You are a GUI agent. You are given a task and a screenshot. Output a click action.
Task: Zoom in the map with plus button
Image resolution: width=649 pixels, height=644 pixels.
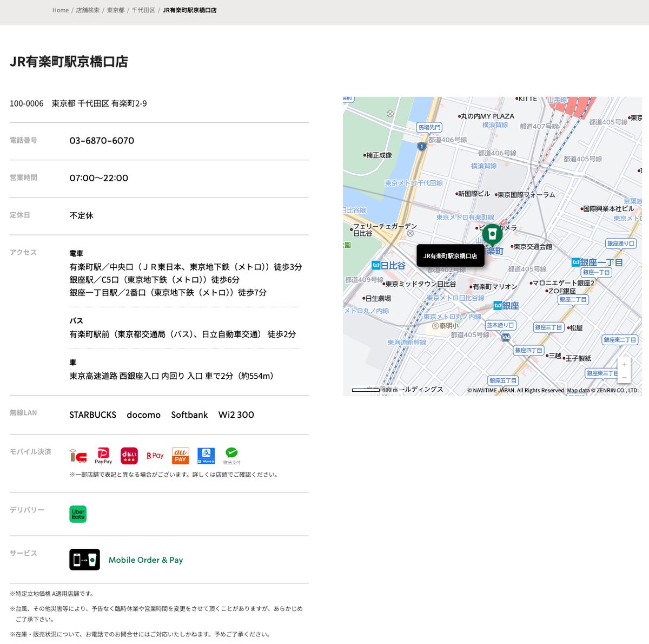624,364
